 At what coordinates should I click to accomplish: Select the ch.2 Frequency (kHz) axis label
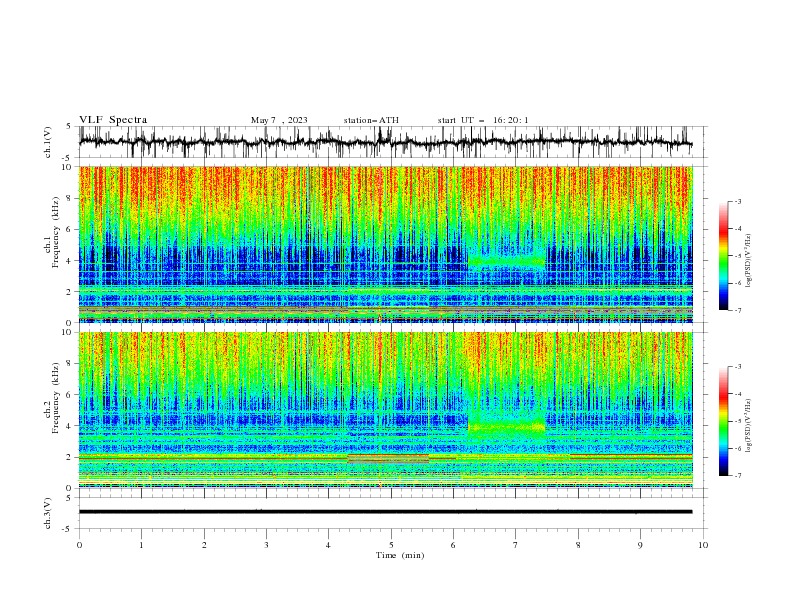[x=53, y=397]
